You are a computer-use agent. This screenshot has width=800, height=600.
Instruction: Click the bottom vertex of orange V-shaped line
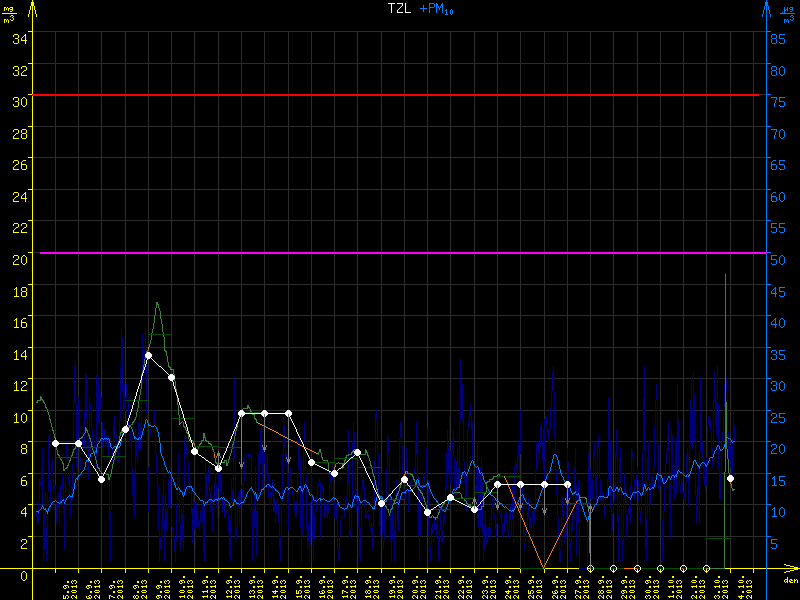[543, 568]
